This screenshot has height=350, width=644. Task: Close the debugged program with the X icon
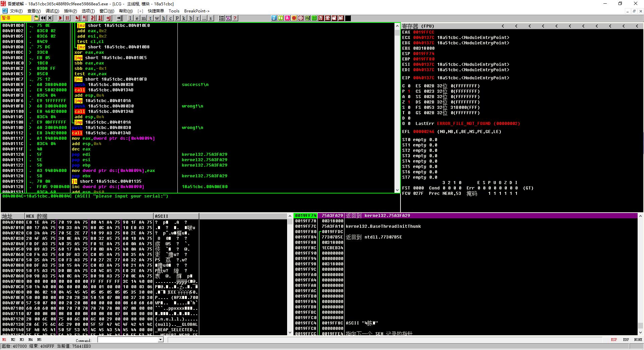50,18
